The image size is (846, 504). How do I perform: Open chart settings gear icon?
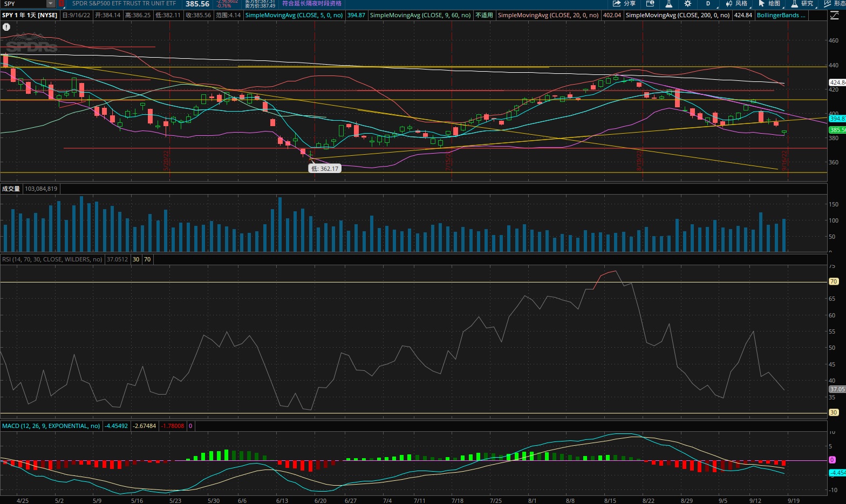687,4
